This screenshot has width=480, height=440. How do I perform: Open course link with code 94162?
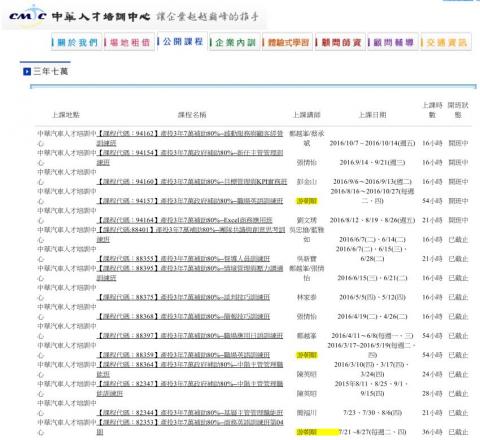(x=190, y=138)
